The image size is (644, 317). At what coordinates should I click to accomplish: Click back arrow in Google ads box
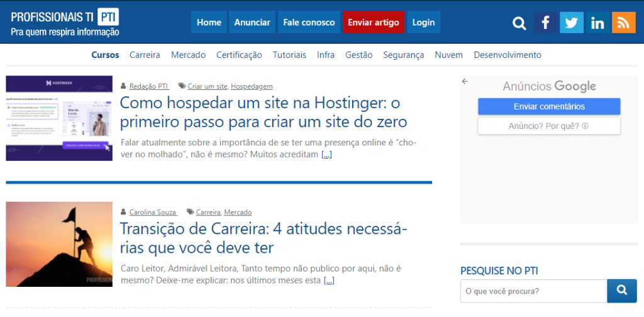point(465,81)
